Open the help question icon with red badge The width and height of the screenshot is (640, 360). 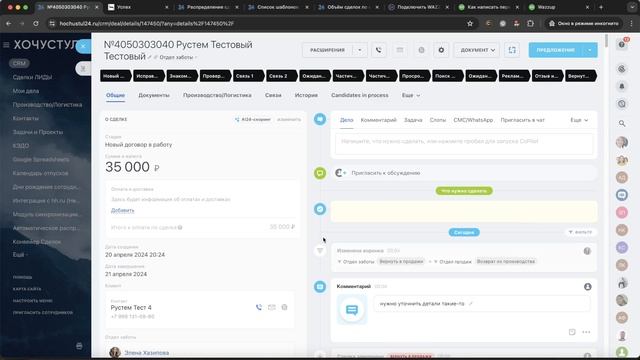click(x=622, y=44)
